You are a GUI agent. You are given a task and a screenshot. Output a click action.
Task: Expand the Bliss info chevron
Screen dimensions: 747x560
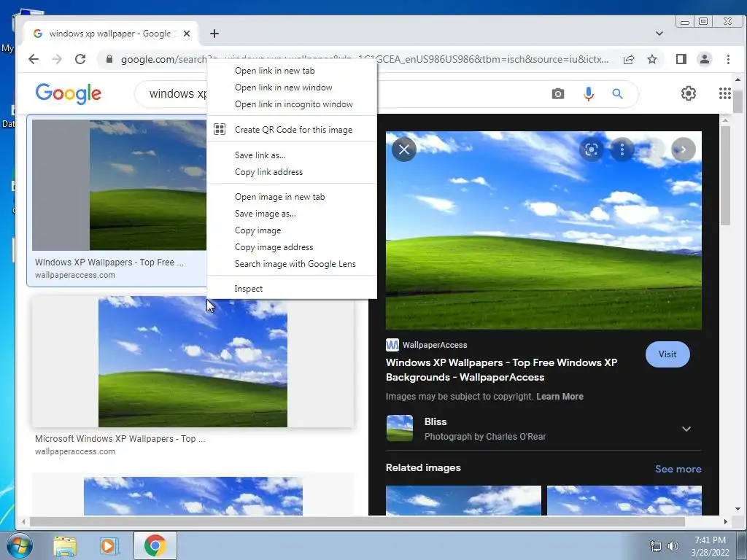click(686, 429)
